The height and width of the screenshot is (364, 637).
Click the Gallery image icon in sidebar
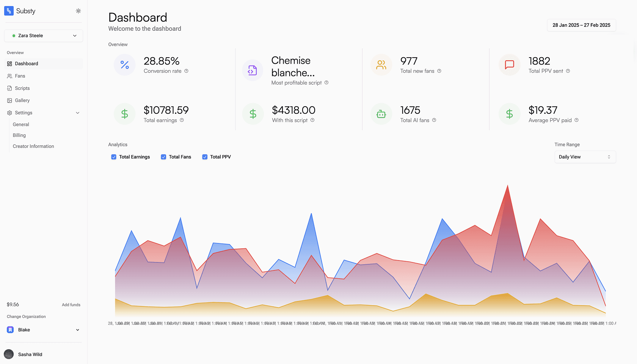[x=9, y=100]
